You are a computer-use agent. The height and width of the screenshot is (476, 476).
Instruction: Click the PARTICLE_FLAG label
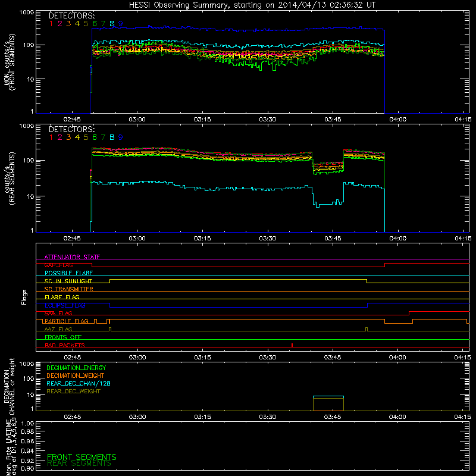coord(67,321)
